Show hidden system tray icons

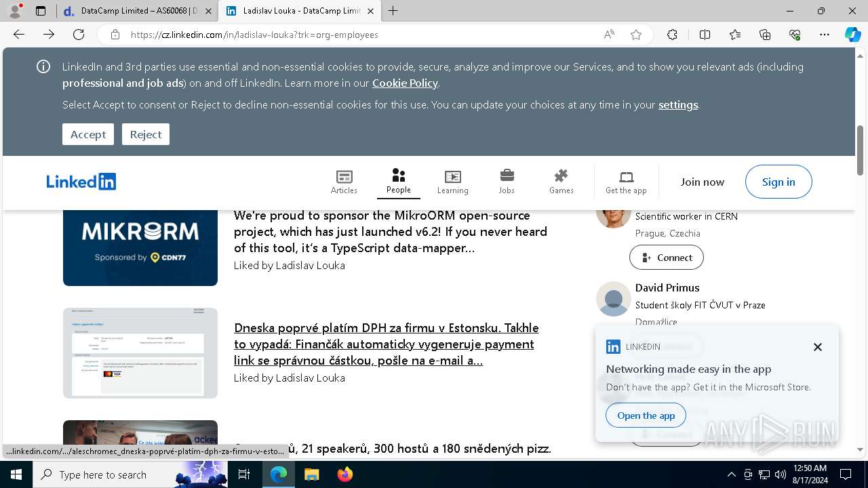[x=731, y=474]
